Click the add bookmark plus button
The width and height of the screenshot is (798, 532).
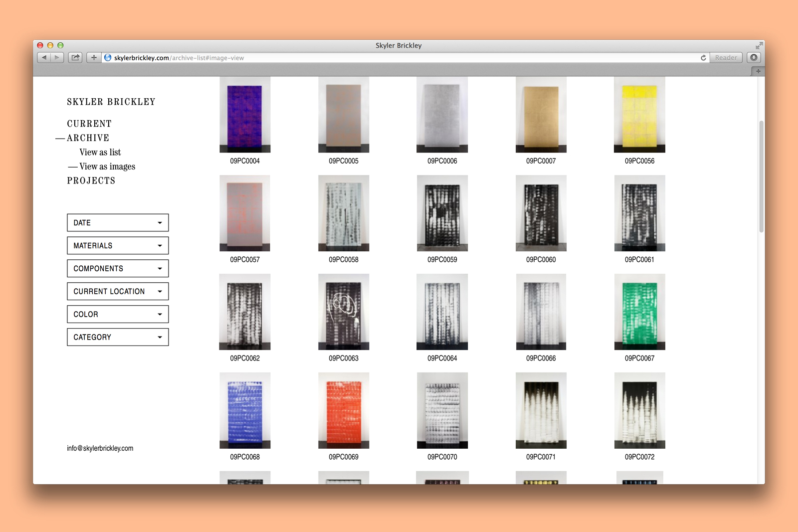tap(94, 58)
